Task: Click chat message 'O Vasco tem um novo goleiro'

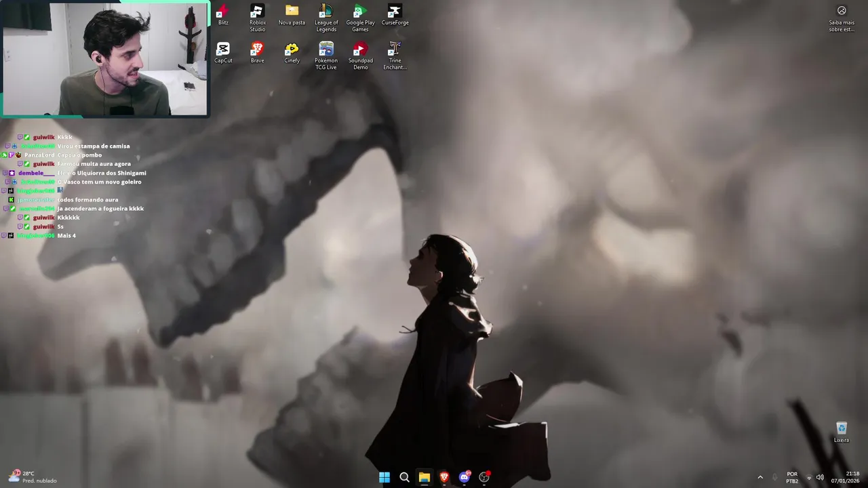Action: pyautogui.click(x=100, y=182)
